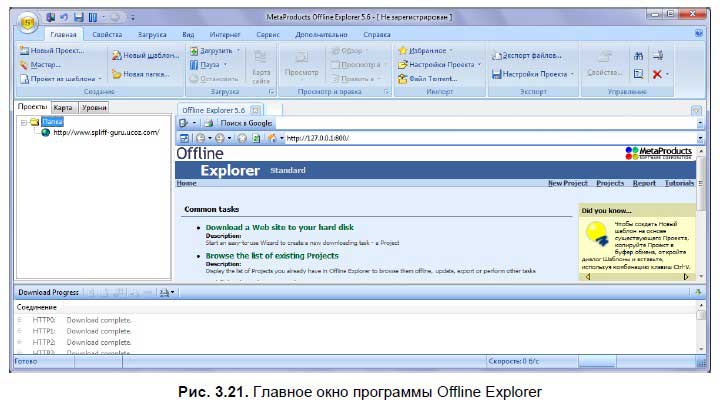This screenshot has width=720, height=402.
Task: Click the previous tip arrow in Did you know
Action: [x=587, y=277]
